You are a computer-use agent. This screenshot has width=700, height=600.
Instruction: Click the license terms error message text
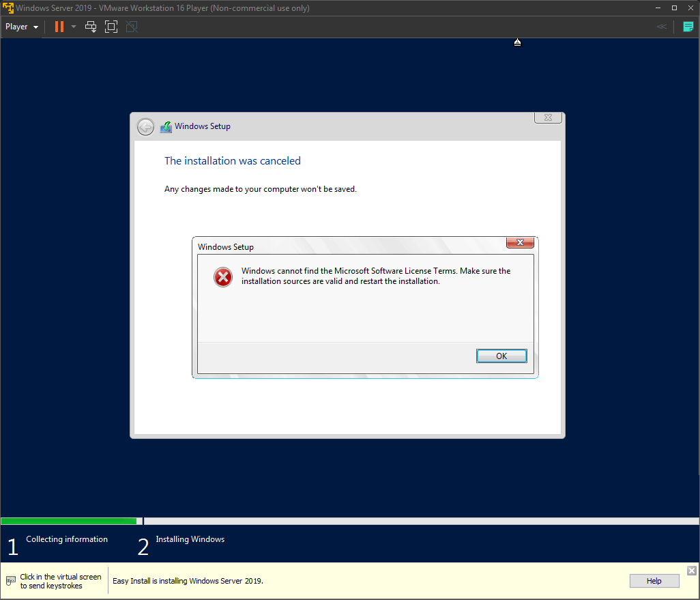tap(376, 276)
